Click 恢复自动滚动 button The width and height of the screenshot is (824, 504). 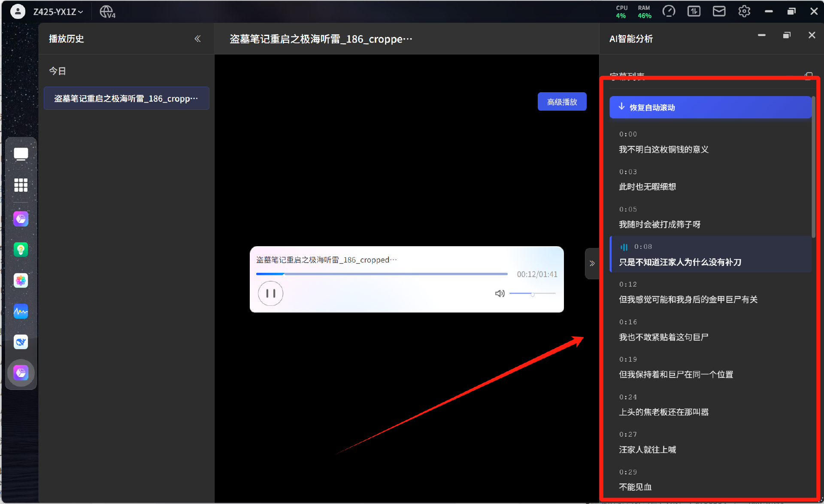point(710,107)
